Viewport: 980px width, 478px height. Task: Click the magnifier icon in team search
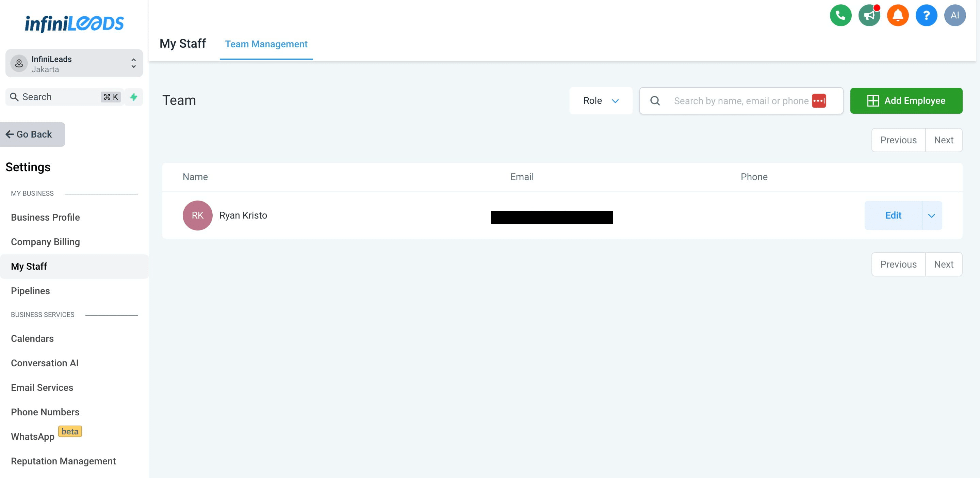click(655, 101)
